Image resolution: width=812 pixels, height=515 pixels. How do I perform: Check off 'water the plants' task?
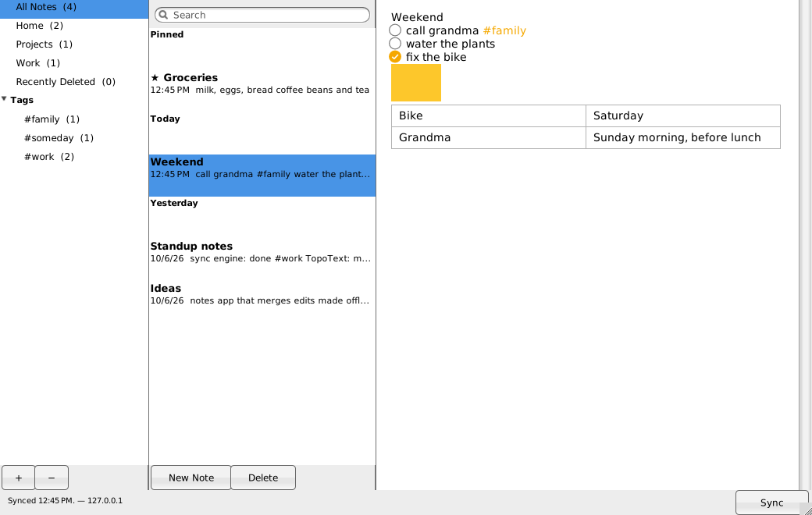(395, 44)
